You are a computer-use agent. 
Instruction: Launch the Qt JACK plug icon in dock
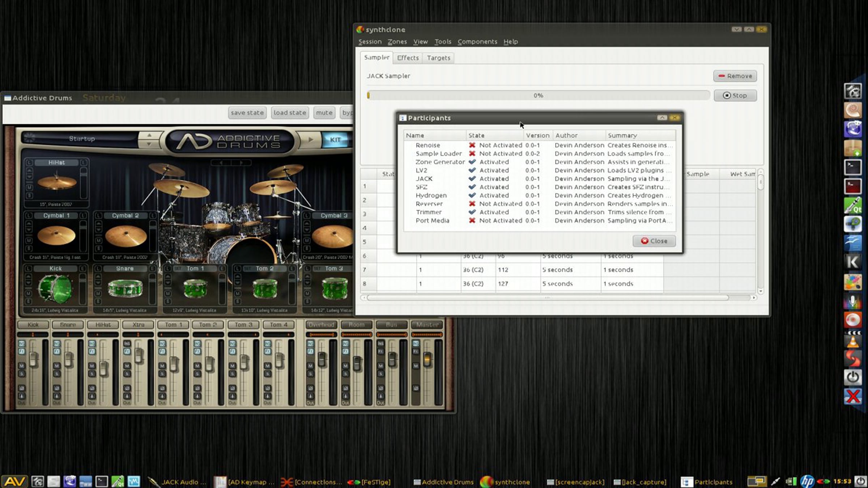coord(853,205)
